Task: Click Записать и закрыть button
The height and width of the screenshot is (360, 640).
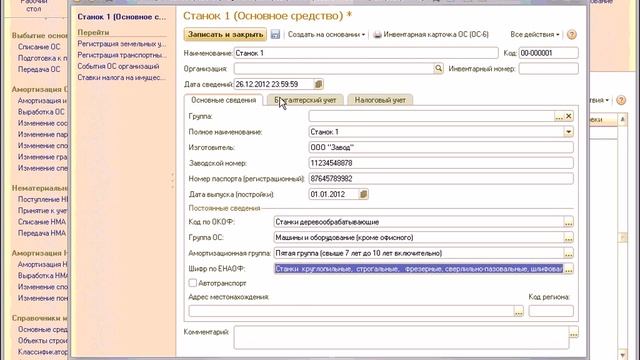Action: click(x=225, y=34)
